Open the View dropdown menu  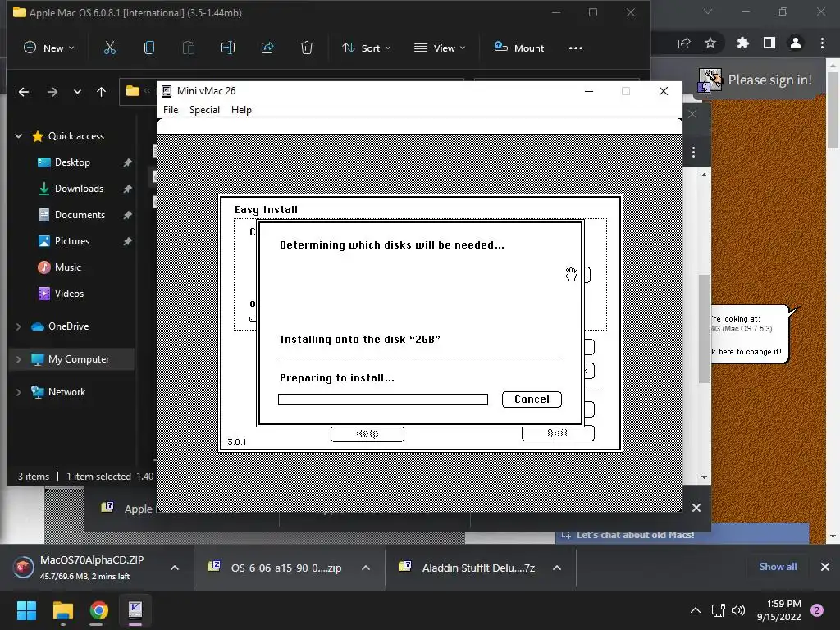[x=440, y=48]
